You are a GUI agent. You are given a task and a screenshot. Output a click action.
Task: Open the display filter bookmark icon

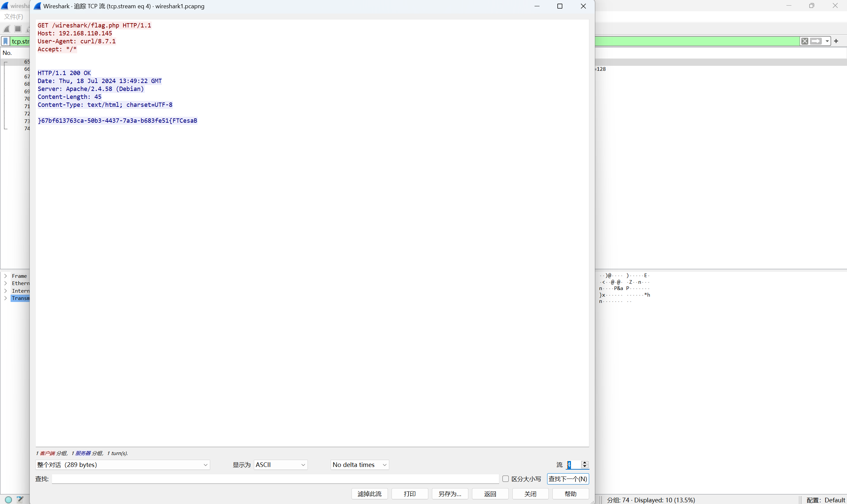coord(5,41)
